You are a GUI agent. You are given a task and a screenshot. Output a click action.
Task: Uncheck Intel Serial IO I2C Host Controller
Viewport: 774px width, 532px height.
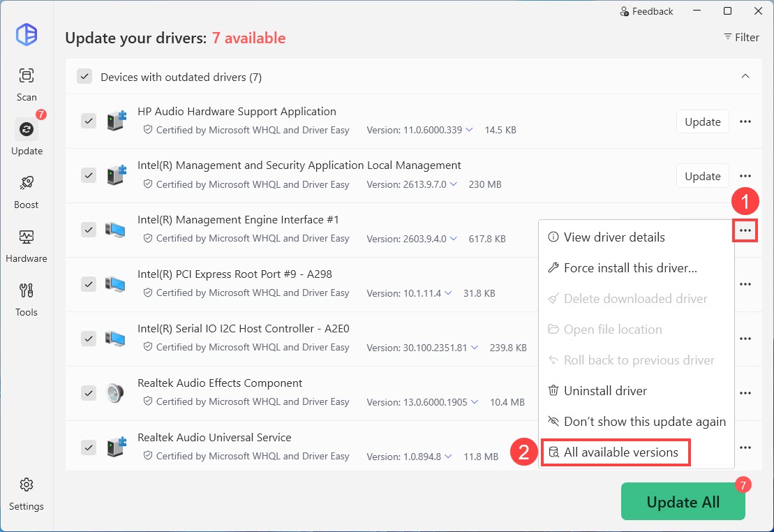[89, 339]
